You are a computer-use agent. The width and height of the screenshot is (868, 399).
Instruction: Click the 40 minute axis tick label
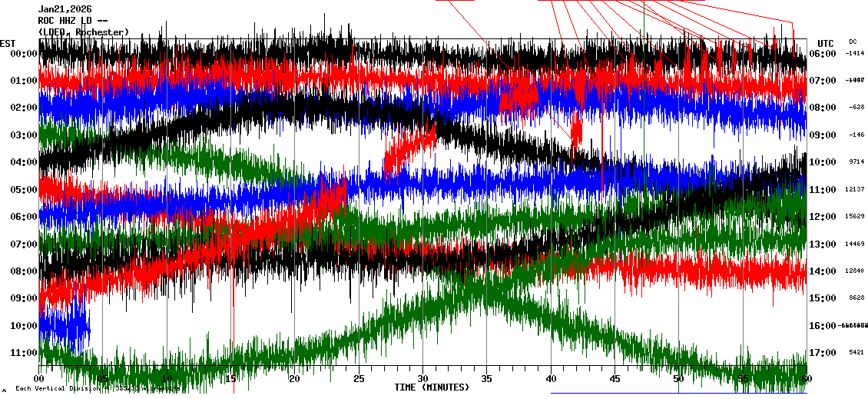[551, 379]
